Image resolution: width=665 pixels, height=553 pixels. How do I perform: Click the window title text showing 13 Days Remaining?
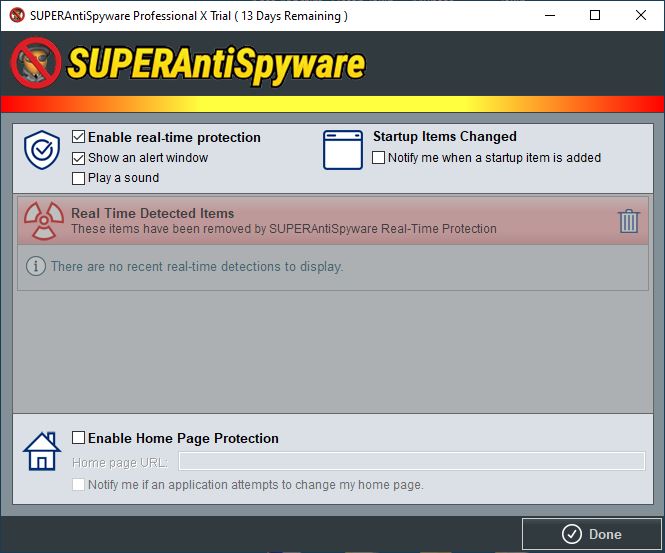point(189,16)
